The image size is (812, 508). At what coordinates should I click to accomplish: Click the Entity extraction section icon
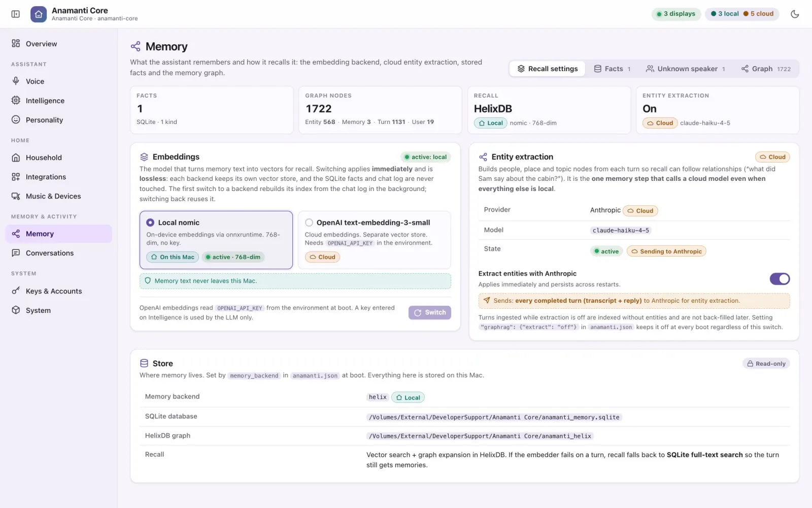483,157
